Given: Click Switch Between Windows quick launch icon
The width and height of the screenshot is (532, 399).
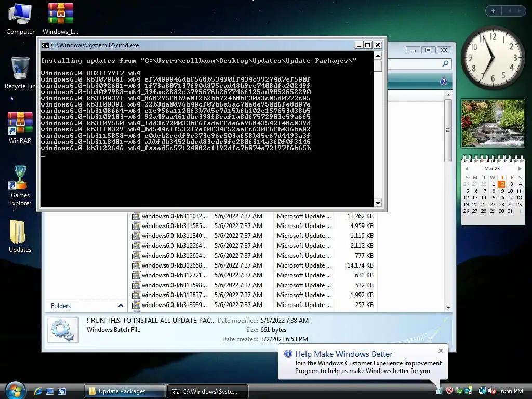Looking at the screenshot, I should click(x=62, y=391).
